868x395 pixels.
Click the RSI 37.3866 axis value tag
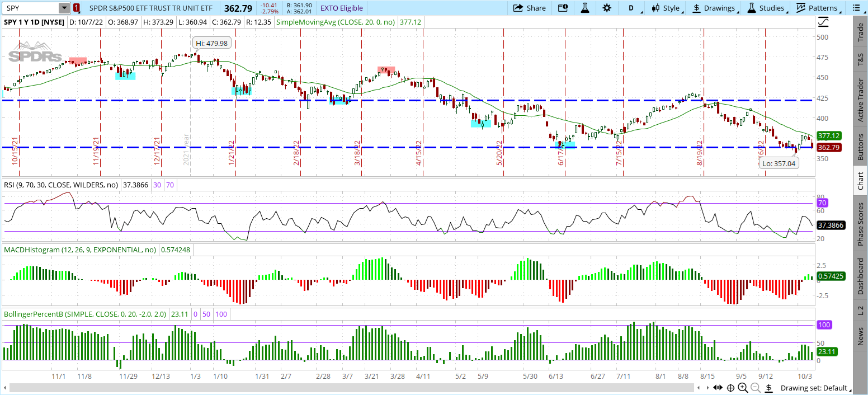tap(831, 225)
